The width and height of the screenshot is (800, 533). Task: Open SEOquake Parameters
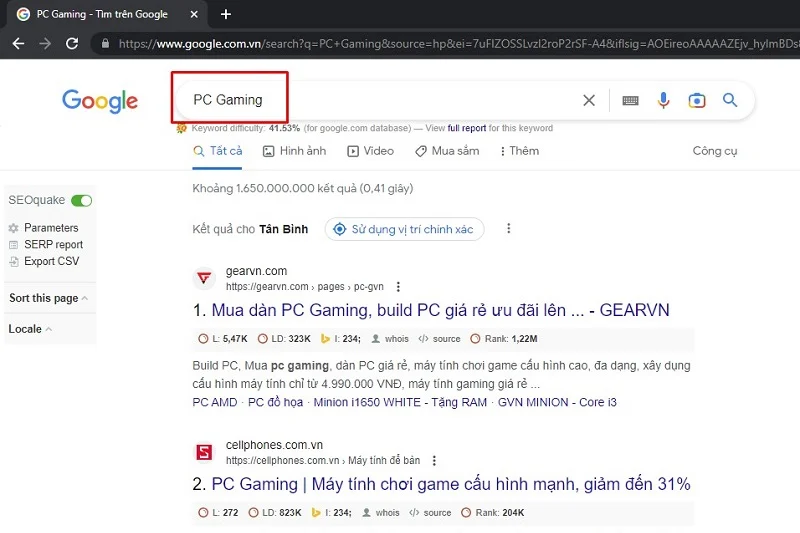51,227
